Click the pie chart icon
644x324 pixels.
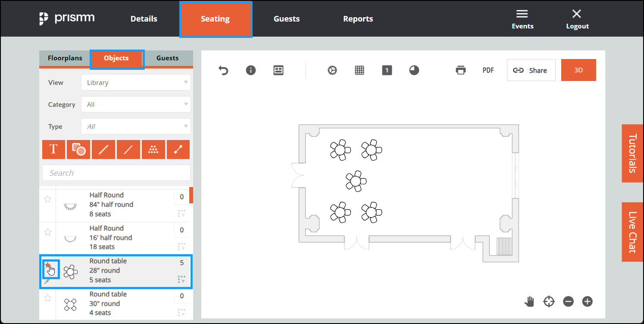[x=414, y=70]
